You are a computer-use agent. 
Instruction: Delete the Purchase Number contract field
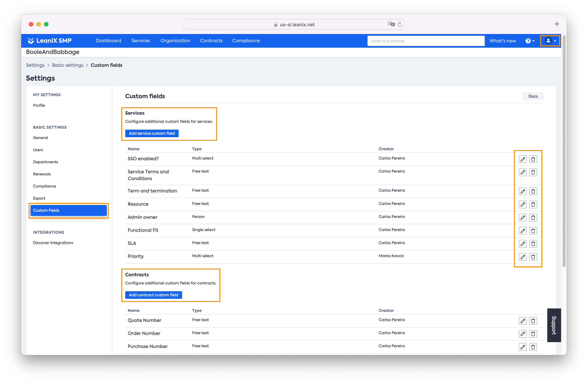[533, 347]
